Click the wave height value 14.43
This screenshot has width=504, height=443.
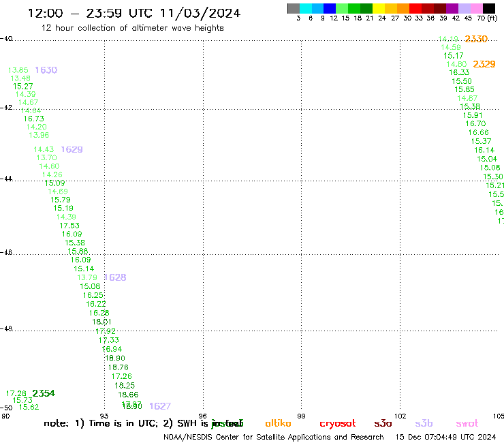[44, 149]
